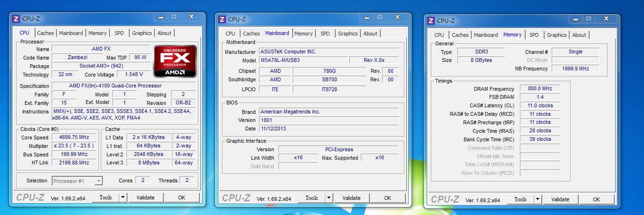Click the Graphic Interface Version PCI-Express
Viewport: 644px width, 215px height.
coord(339,149)
